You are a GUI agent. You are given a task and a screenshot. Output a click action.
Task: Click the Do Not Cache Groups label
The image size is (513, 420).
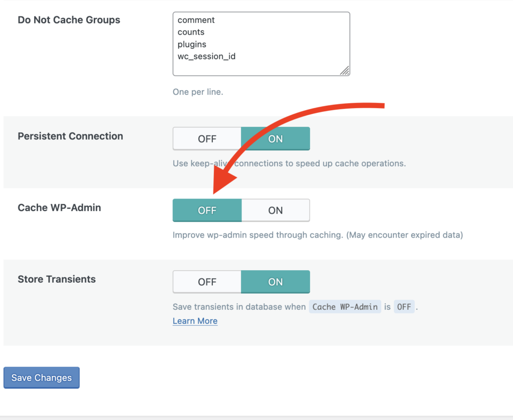point(69,20)
